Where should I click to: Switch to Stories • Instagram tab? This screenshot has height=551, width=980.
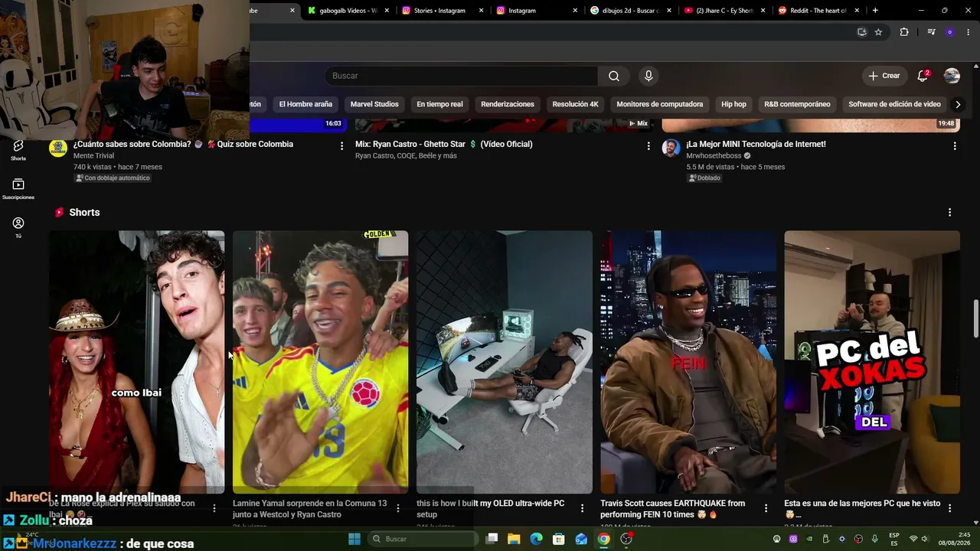(x=443, y=11)
